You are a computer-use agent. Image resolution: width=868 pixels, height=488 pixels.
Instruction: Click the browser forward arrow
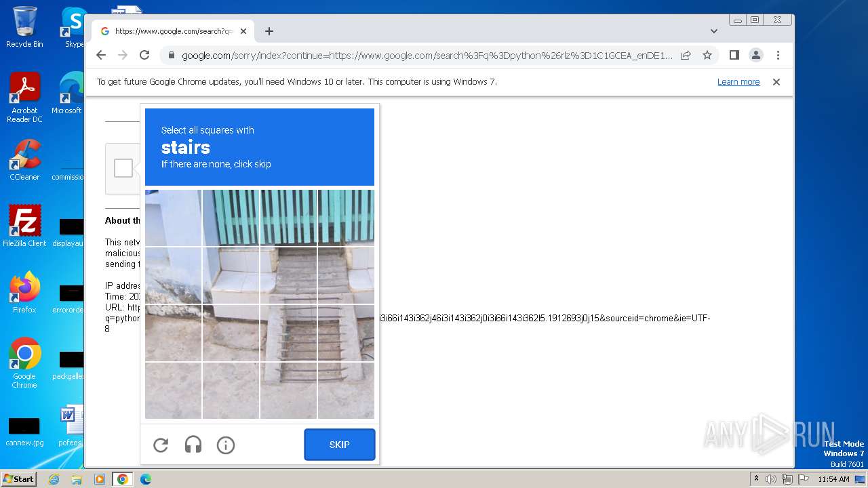[123, 56]
